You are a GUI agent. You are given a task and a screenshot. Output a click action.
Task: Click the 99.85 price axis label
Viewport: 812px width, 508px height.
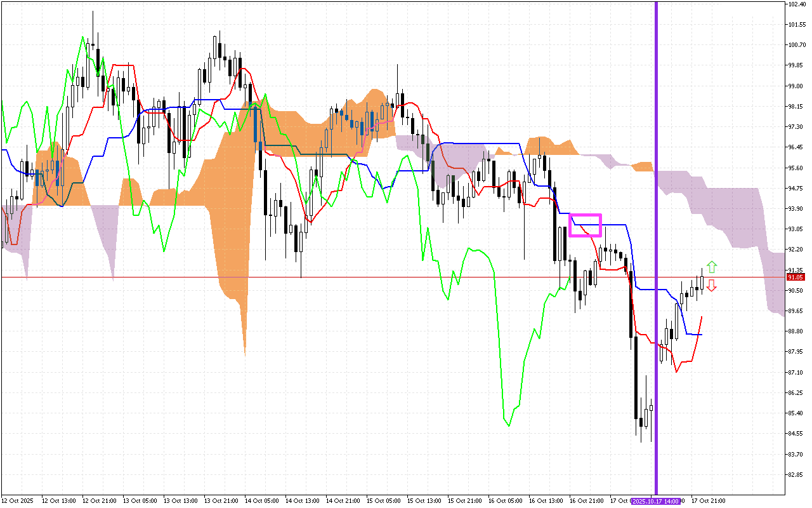coord(797,65)
